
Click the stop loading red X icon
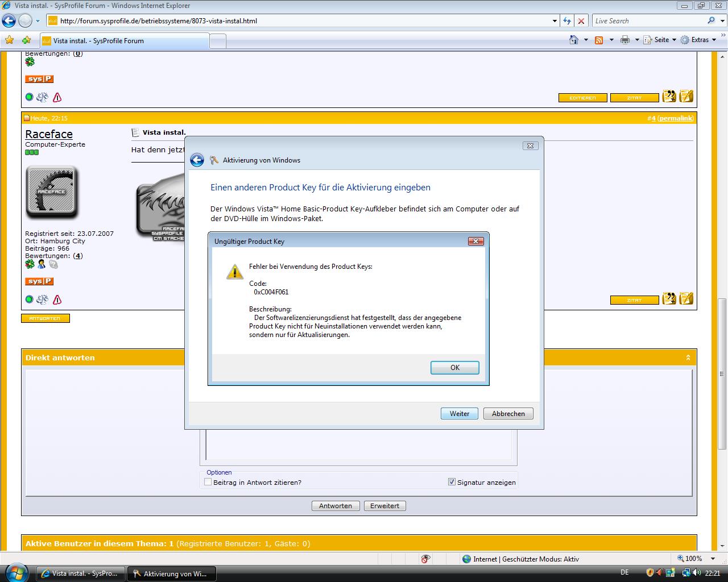pyautogui.click(x=581, y=21)
